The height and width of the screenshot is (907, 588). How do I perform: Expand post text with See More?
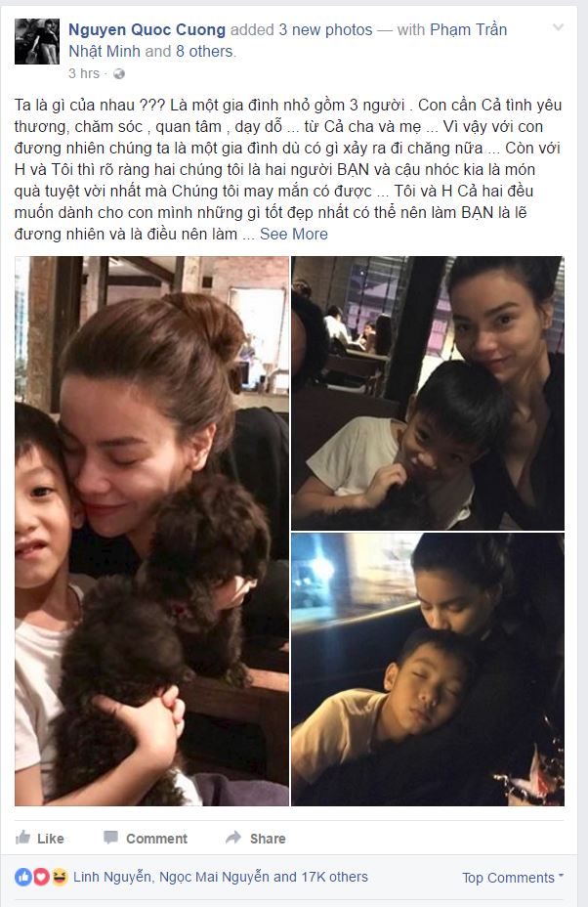294,234
